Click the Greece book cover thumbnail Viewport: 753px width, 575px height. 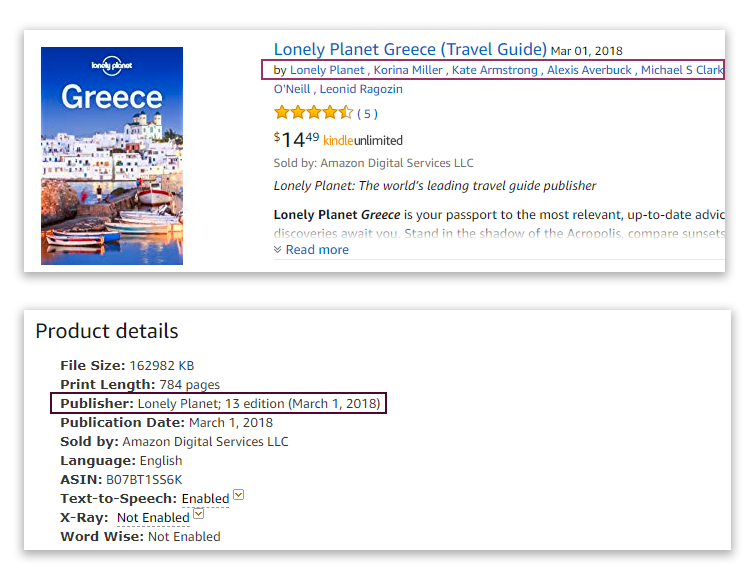[x=111, y=155]
